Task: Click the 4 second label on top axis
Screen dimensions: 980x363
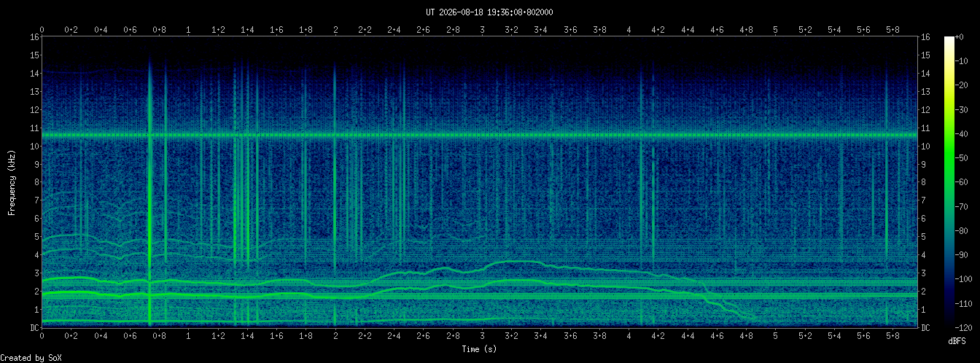Action: point(629,30)
